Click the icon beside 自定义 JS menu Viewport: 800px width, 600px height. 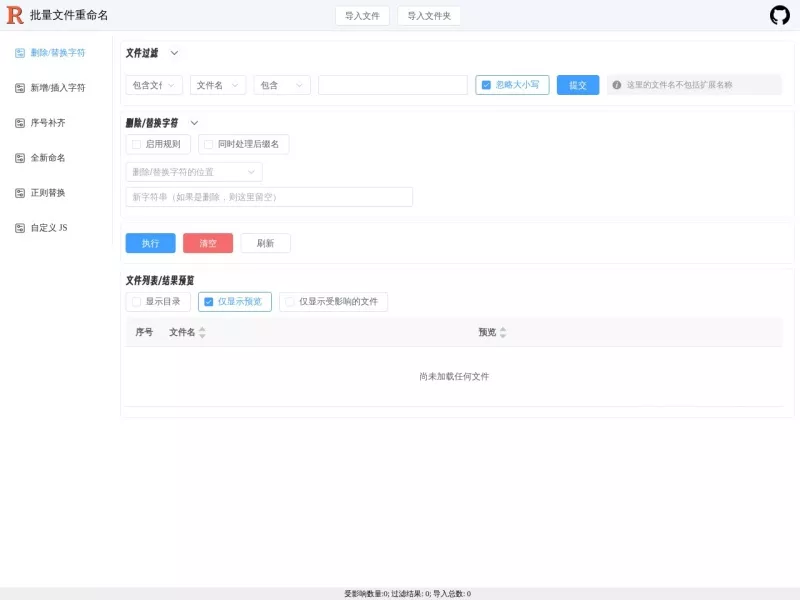20,228
